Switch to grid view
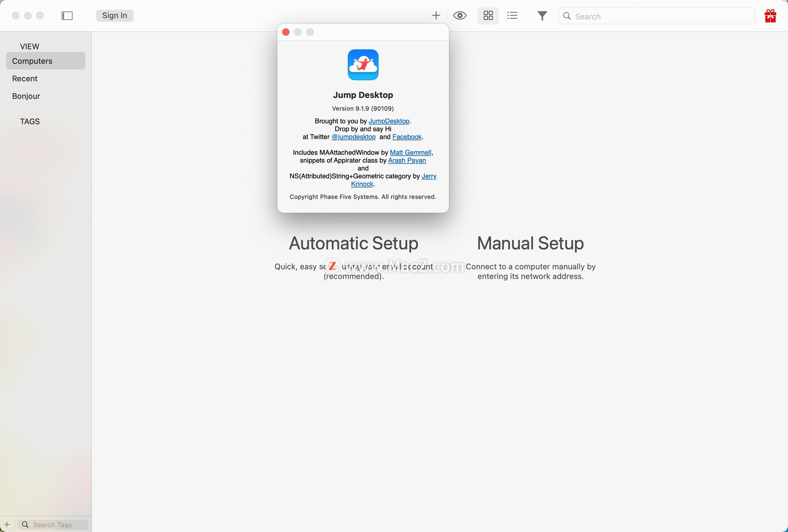Image resolution: width=788 pixels, height=532 pixels. (x=488, y=16)
